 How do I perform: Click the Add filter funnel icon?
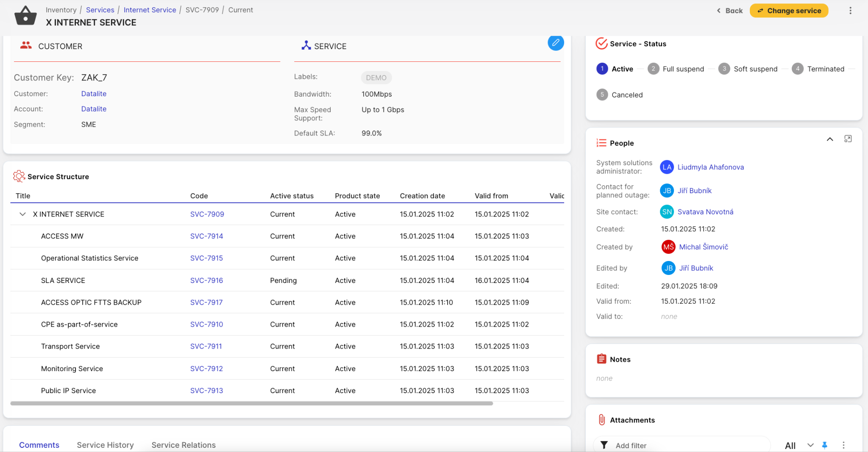tap(604, 445)
